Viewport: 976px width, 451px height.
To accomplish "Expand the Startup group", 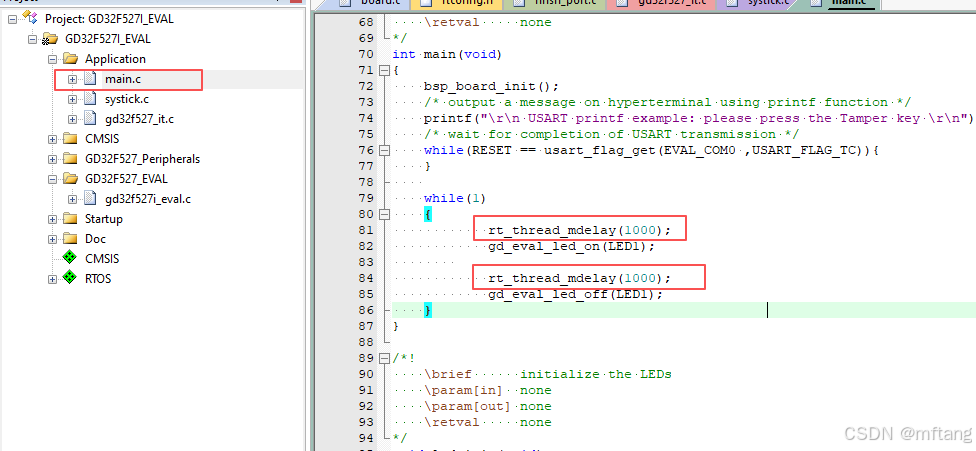I will pos(52,219).
